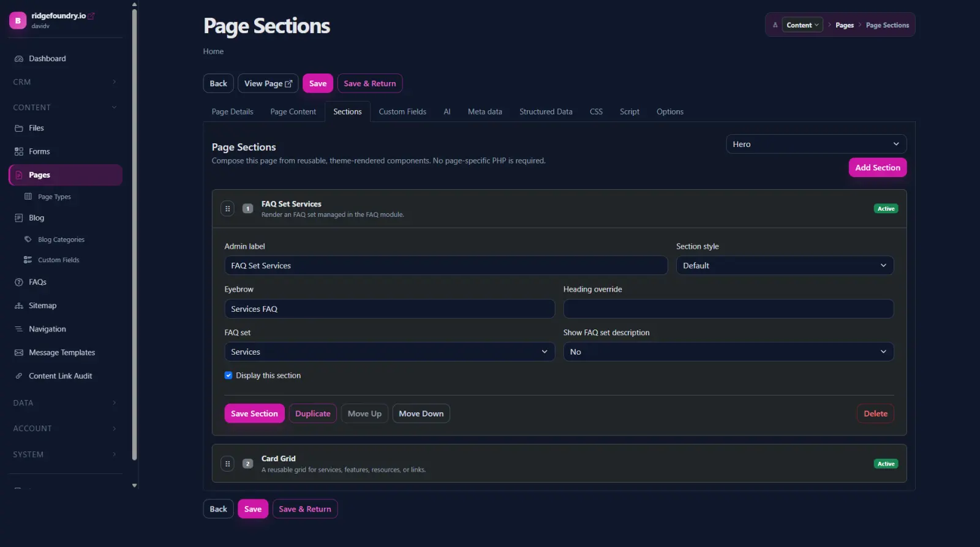Click the top View Page button
Screen dimensions: 980x547
pyautogui.click(x=268, y=83)
